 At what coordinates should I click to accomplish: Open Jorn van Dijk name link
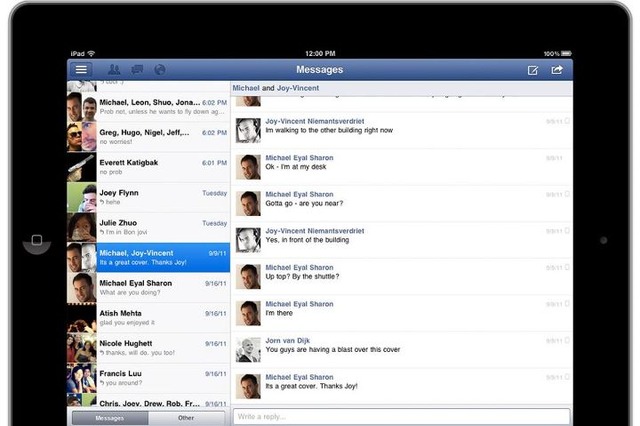coord(287,341)
